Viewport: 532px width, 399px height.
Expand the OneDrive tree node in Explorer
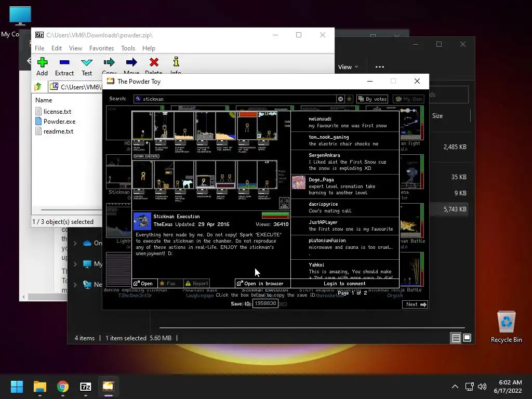pos(75,243)
